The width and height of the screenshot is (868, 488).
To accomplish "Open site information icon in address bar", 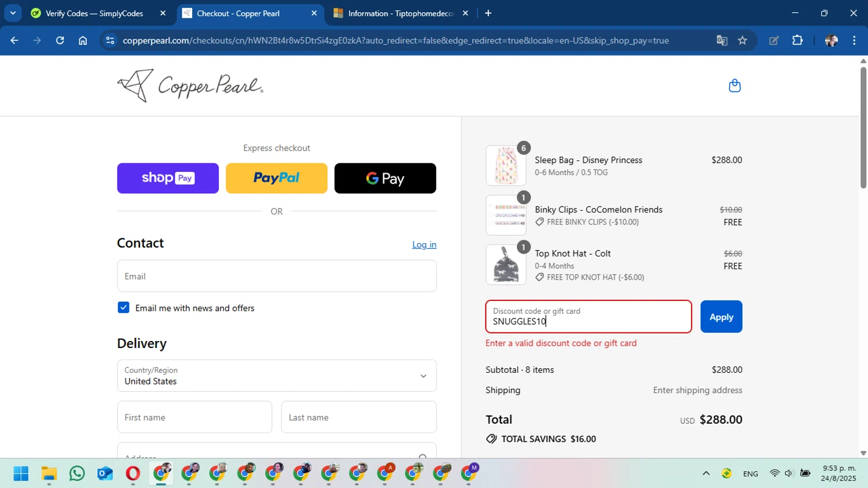I will click(x=110, y=41).
